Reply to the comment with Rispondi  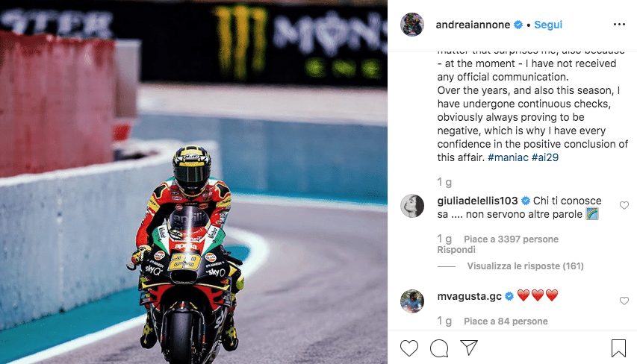tap(456, 250)
